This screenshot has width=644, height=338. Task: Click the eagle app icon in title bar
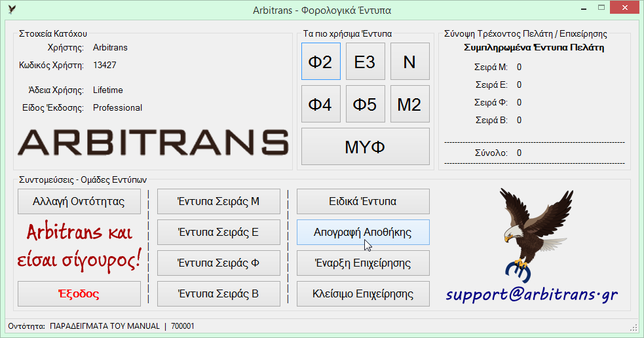[12, 9]
